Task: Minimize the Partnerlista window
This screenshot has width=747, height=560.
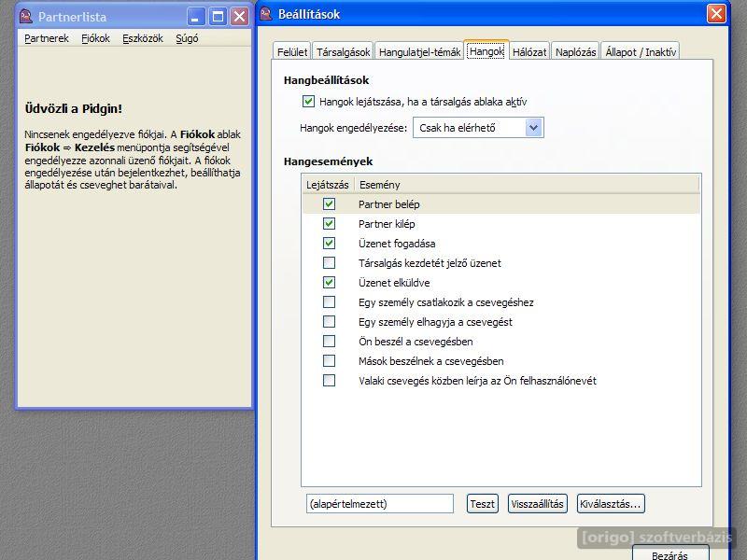Action: (x=196, y=17)
